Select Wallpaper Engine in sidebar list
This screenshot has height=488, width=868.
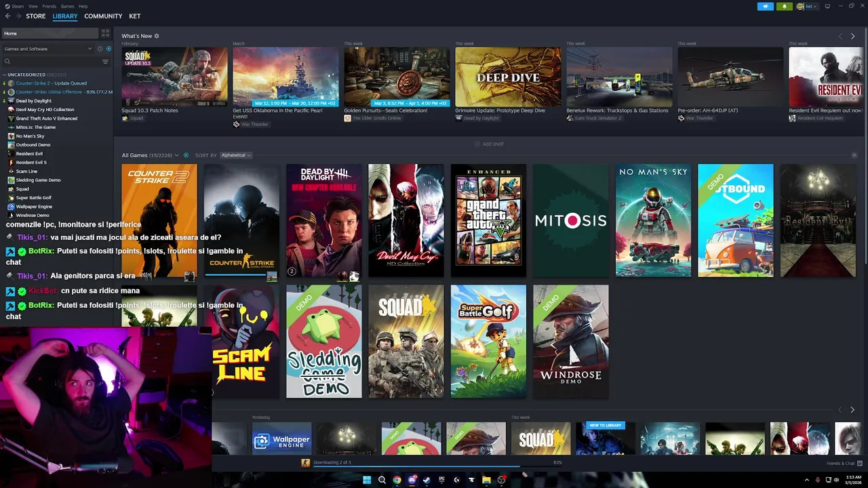click(x=34, y=207)
